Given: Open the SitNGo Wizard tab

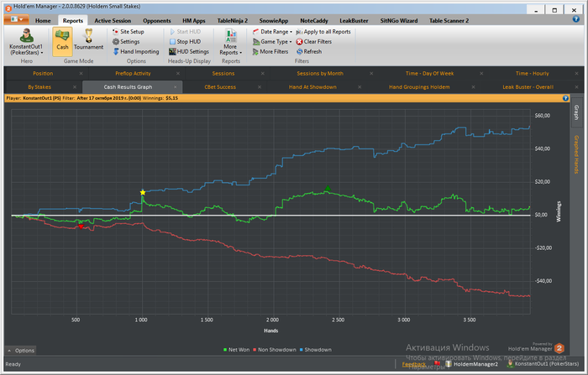Looking at the screenshot, I should pyautogui.click(x=399, y=21).
